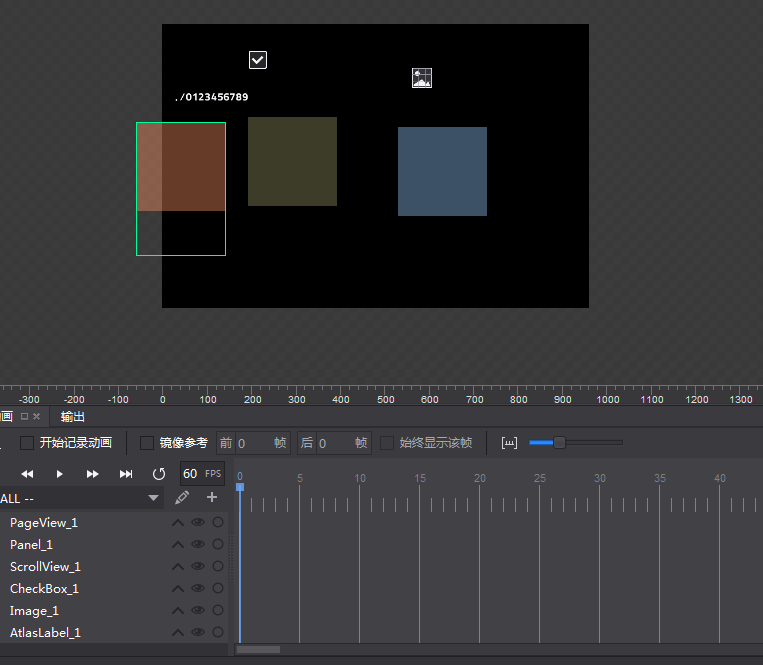Toggle the loop playback icon
The image size is (763, 665).
click(159, 474)
